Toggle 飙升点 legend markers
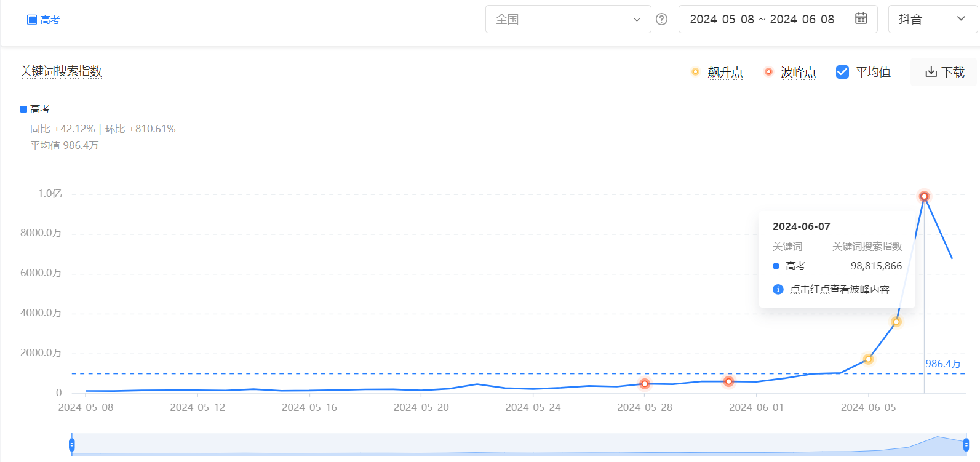 (717, 72)
